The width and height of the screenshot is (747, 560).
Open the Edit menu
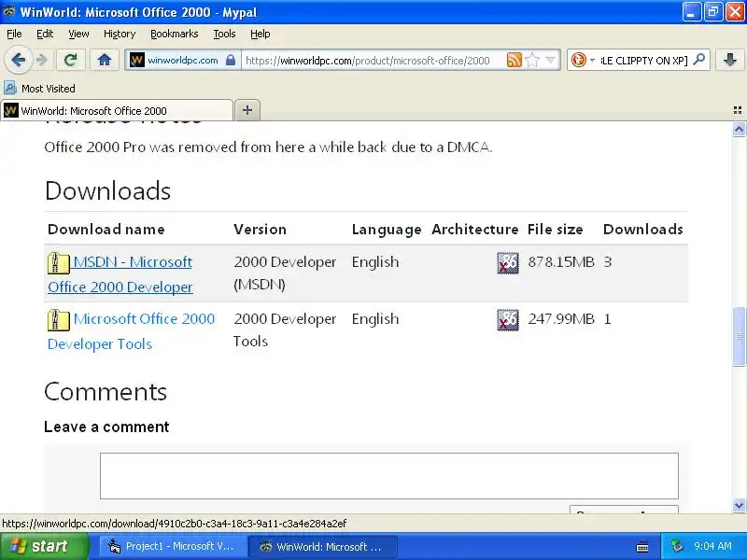[45, 34]
